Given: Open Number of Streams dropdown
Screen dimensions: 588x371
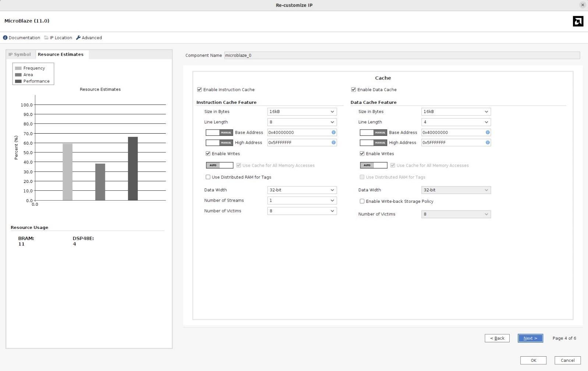Looking at the screenshot, I should click(302, 200).
